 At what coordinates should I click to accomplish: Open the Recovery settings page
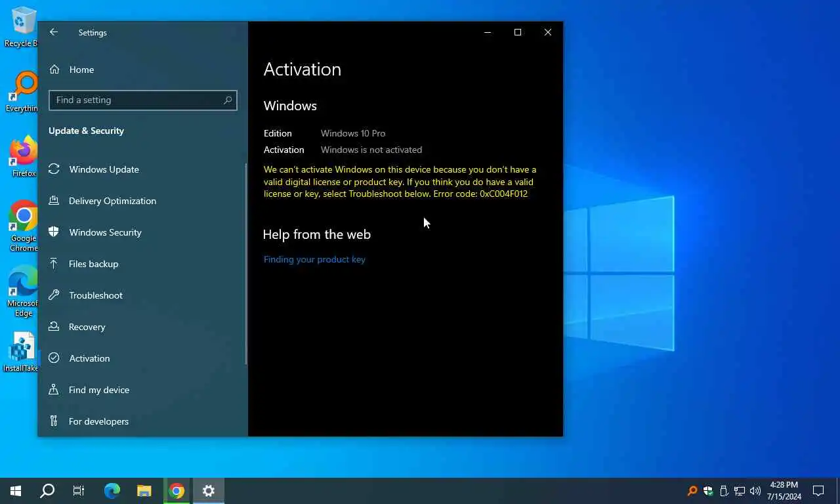[x=143, y=327]
